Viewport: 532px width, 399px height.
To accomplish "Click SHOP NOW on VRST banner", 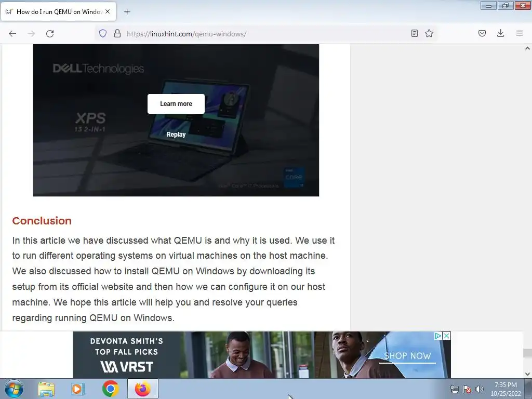I will pos(407,356).
